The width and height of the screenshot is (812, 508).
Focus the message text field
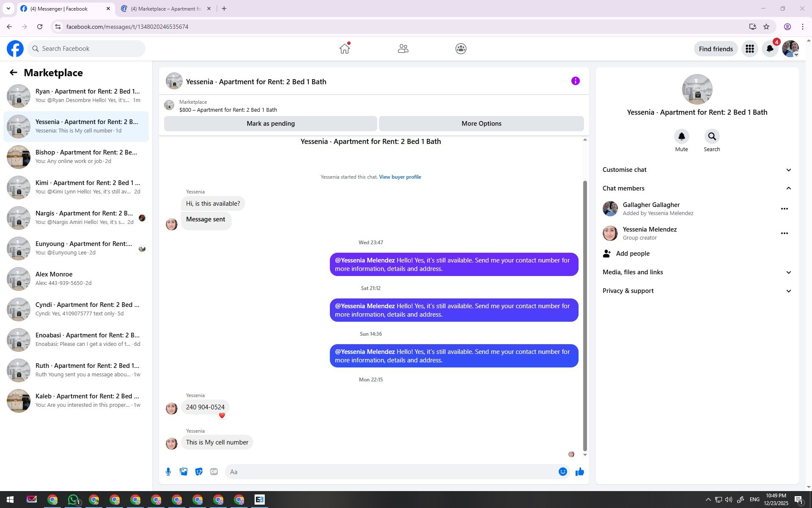coord(391,472)
